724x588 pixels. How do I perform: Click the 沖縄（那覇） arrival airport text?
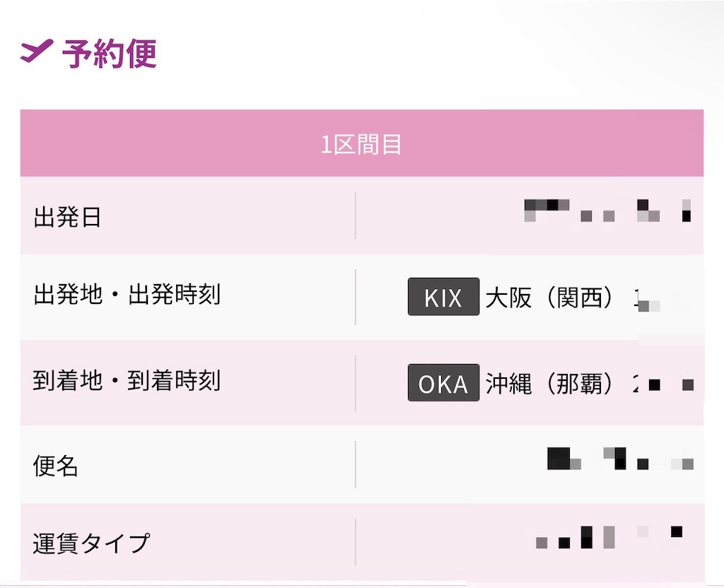pos(549,384)
